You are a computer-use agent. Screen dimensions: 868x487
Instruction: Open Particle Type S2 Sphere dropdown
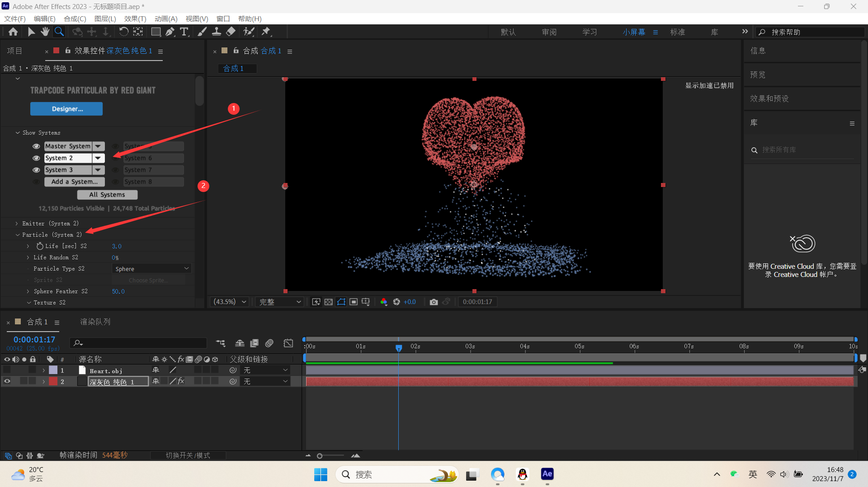[151, 269]
